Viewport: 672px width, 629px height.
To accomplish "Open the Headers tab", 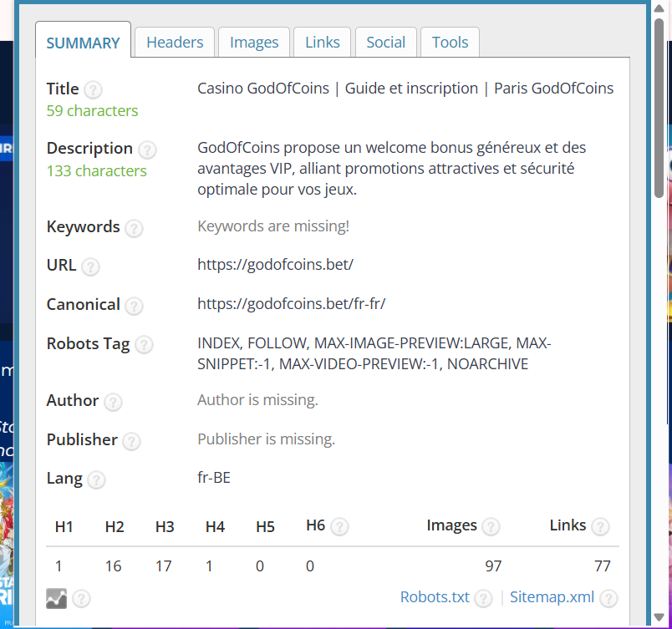I will pyautogui.click(x=175, y=43).
